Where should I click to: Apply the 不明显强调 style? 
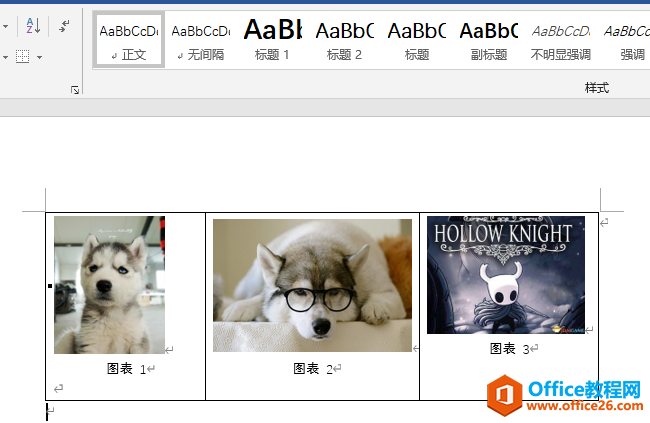(561, 40)
